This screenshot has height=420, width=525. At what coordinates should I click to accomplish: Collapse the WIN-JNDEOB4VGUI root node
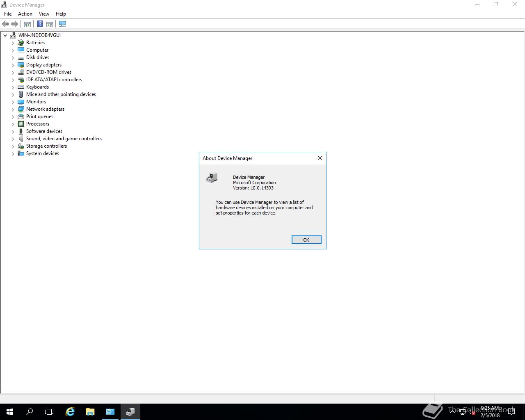[5, 35]
